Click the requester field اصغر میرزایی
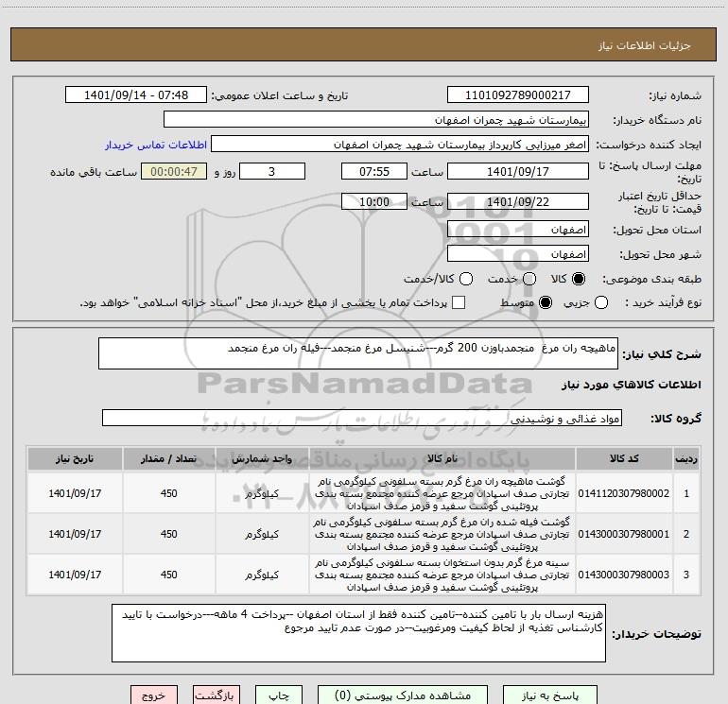The width and height of the screenshot is (728, 704). click(x=400, y=145)
